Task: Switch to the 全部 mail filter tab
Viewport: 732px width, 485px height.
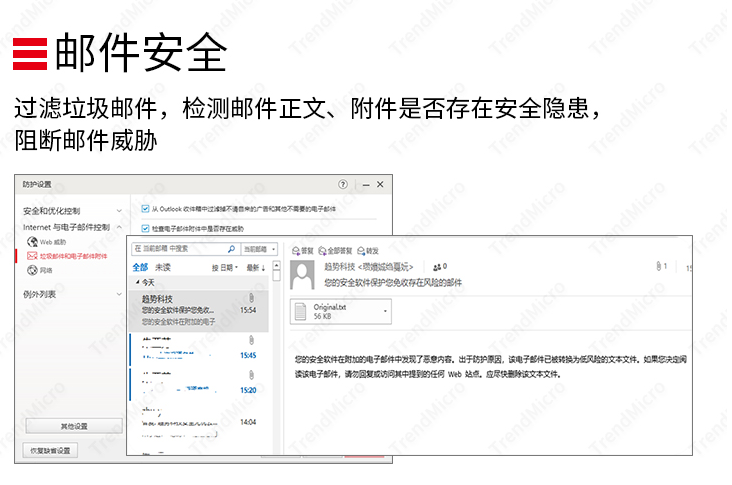Action: click(x=141, y=269)
